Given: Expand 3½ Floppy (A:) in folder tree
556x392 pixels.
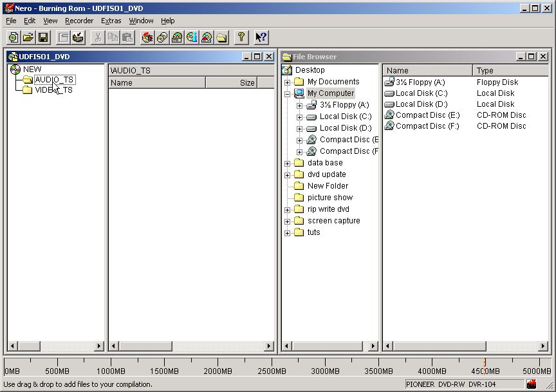Looking at the screenshot, I should 300,106.
